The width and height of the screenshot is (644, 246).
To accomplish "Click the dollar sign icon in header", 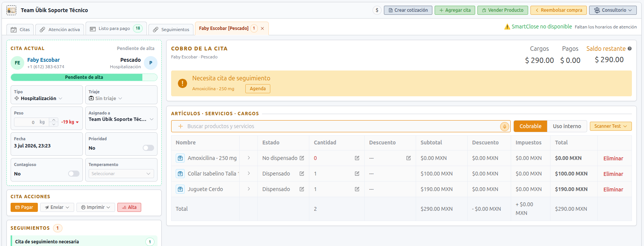I will pos(377,10).
